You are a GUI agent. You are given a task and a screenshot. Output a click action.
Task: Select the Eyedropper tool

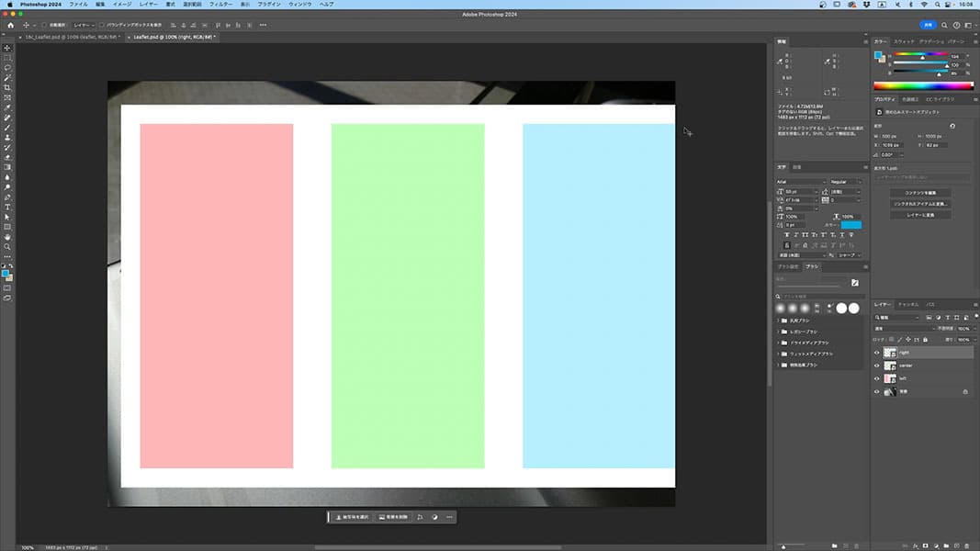pos(7,107)
